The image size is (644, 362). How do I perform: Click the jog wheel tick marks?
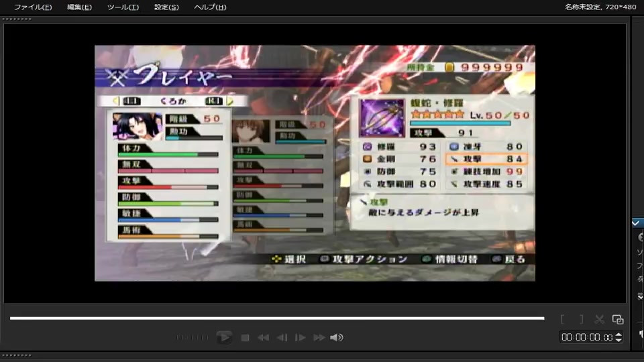[193, 338]
